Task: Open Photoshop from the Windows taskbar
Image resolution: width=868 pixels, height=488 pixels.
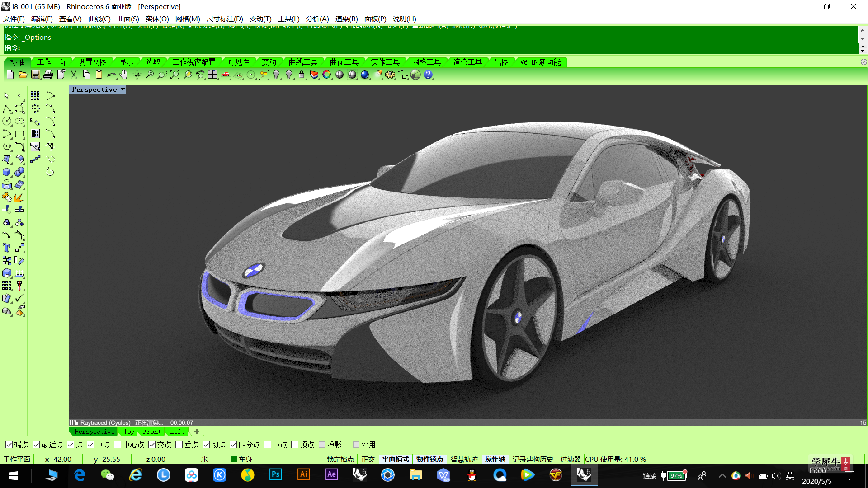Action: (x=275, y=475)
